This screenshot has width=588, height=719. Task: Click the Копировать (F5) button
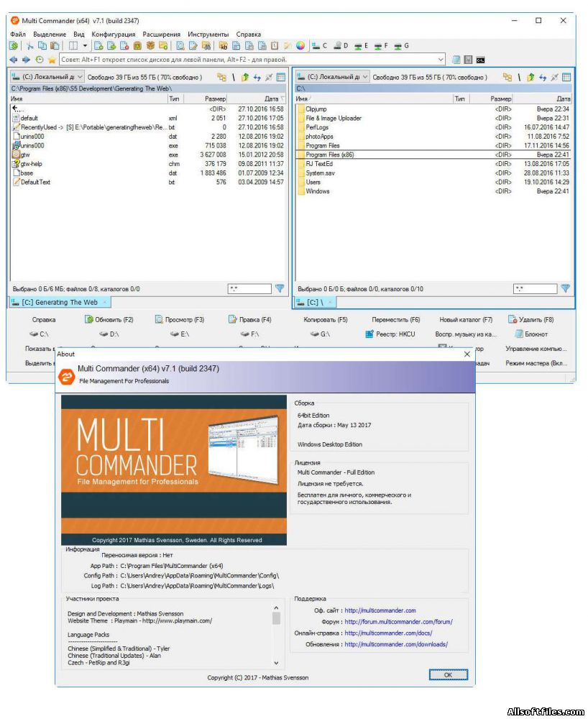point(326,320)
